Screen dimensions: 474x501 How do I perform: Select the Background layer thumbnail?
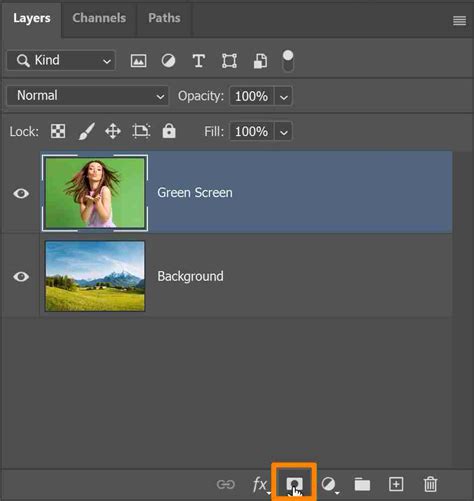[95, 276]
